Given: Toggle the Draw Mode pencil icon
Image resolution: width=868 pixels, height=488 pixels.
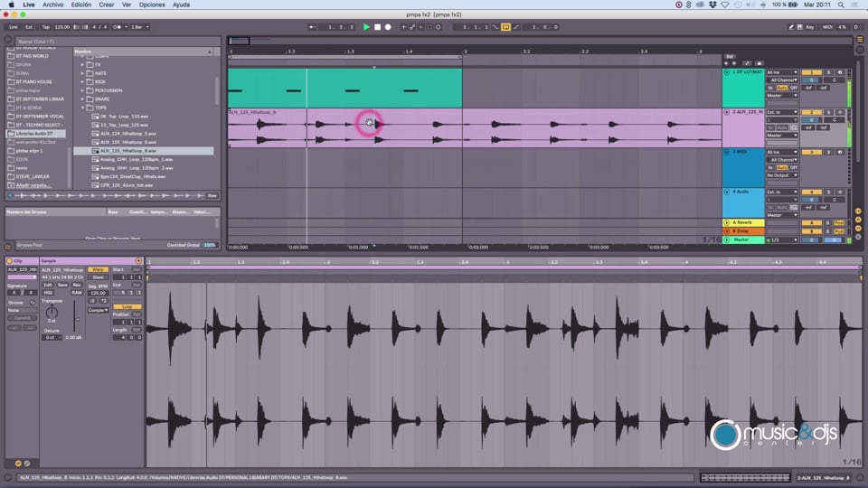Looking at the screenshot, I should [790, 26].
